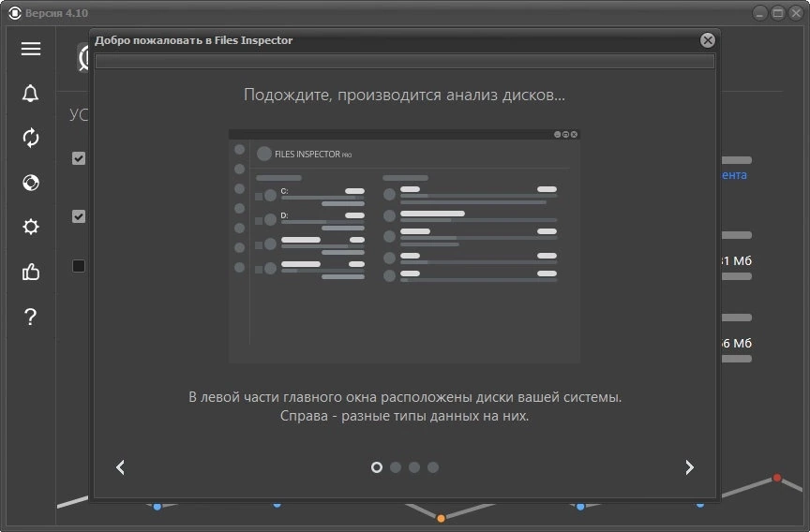The width and height of the screenshot is (810, 532).
Task: Click the "Версия 4.10" title text
Action: pos(56,13)
